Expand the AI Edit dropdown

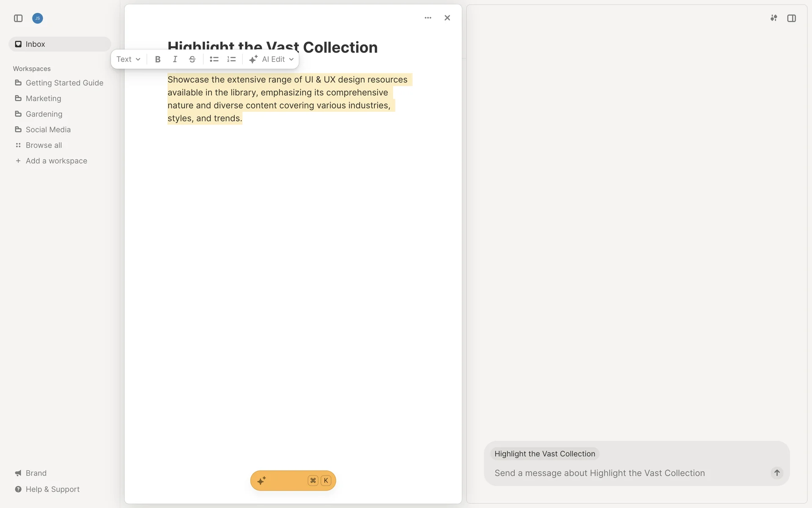pos(272,59)
